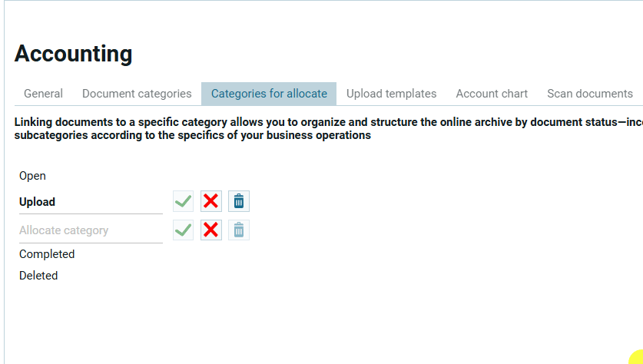643x364 pixels.
Task: Select the Deleted category entry
Action: [x=38, y=276]
